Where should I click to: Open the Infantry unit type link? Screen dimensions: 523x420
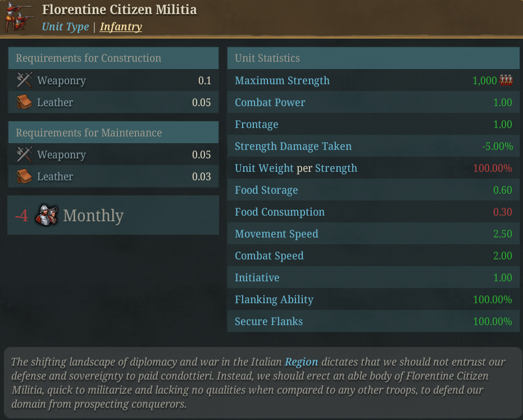pyautogui.click(x=121, y=26)
